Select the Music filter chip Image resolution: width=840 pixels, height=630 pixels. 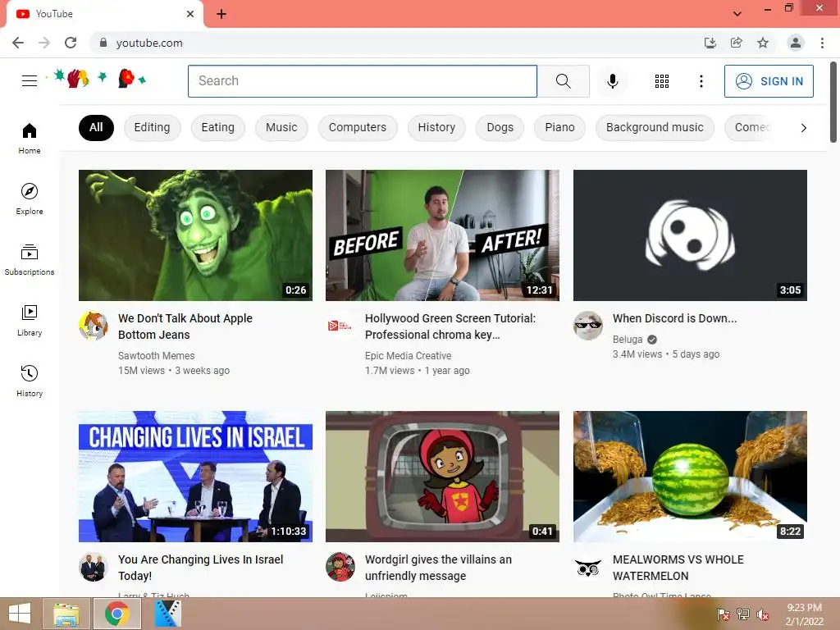point(281,127)
